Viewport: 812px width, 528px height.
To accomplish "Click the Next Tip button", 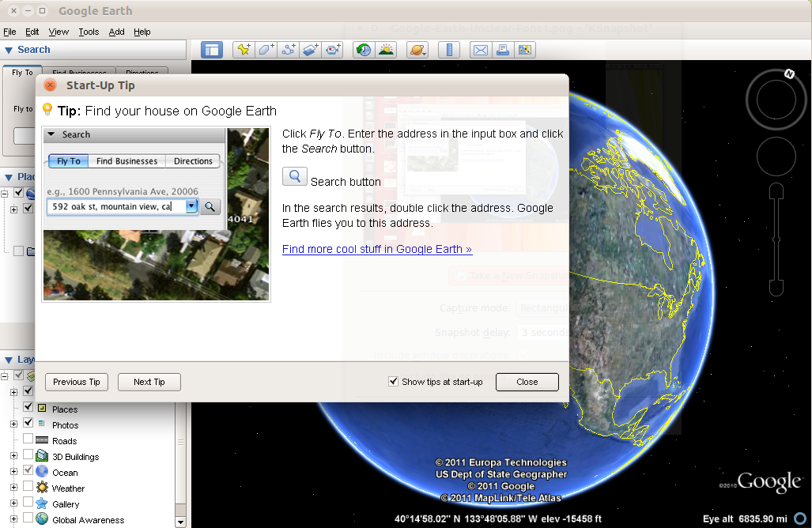I will (149, 382).
